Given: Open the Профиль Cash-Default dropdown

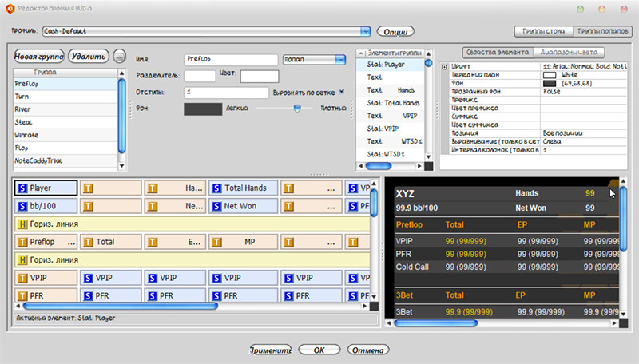Looking at the screenshot, I should click(x=366, y=31).
